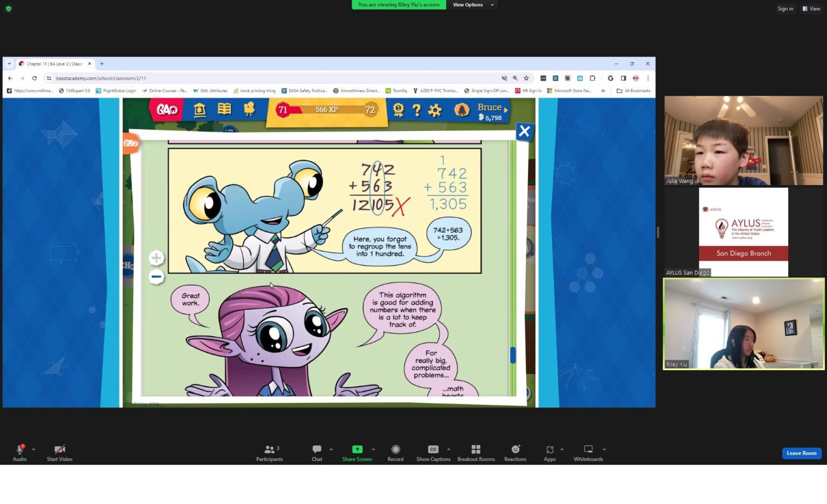Expand caret next to Whiteboards
827x504 pixels.
(x=604, y=449)
